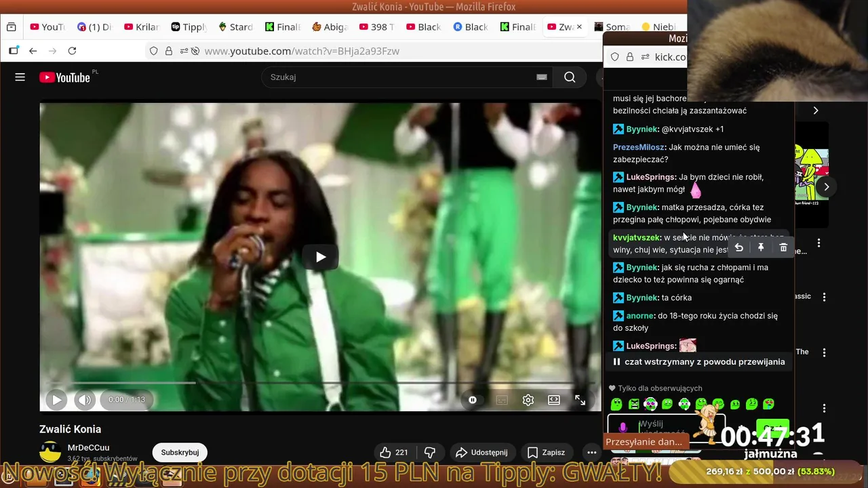Go to the YouTube home logo
The image size is (868, 488).
coord(65,77)
